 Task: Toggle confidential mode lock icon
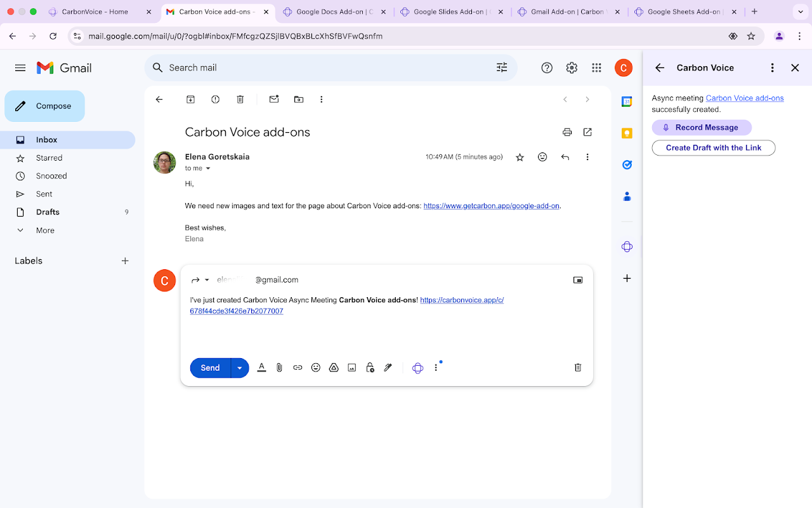(x=370, y=368)
